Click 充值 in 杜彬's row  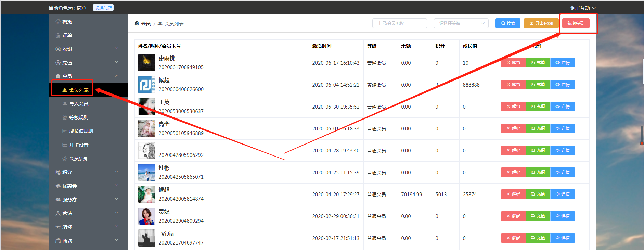pos(538,172)
